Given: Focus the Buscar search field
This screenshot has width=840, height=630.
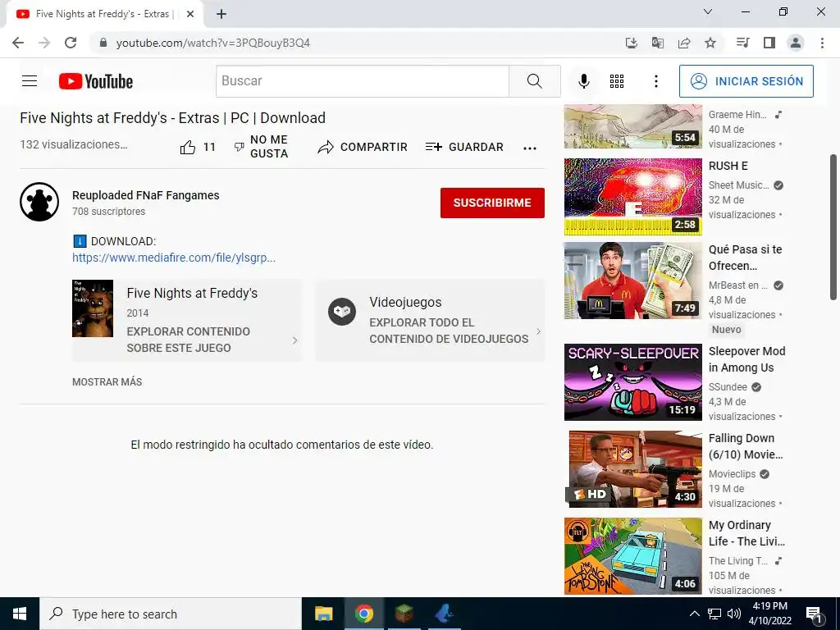Looking at the screenshot, I should pos(363,81).
